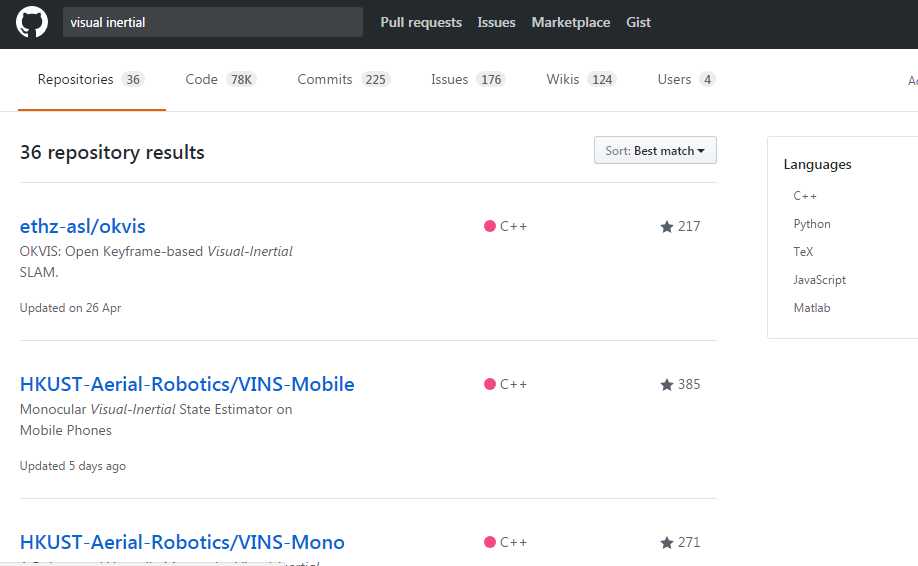Click the Monocular Visual-Inertial State Estimator description
The height and width of the screenshot is (566, 918).
(156, 420)
